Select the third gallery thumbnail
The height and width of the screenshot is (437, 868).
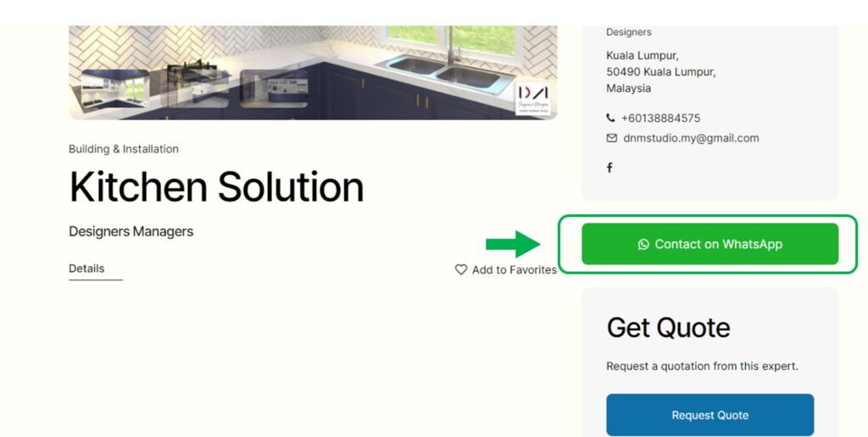pos(274,89)
